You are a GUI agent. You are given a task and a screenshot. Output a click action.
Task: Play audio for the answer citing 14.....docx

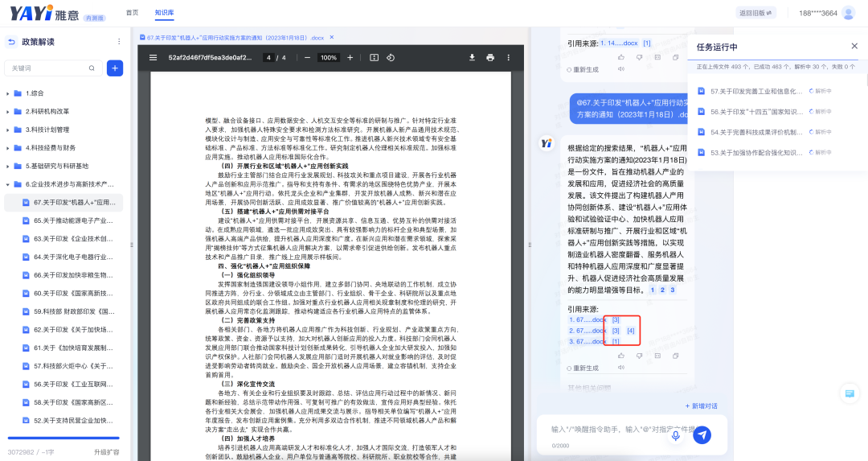[621, 69]
